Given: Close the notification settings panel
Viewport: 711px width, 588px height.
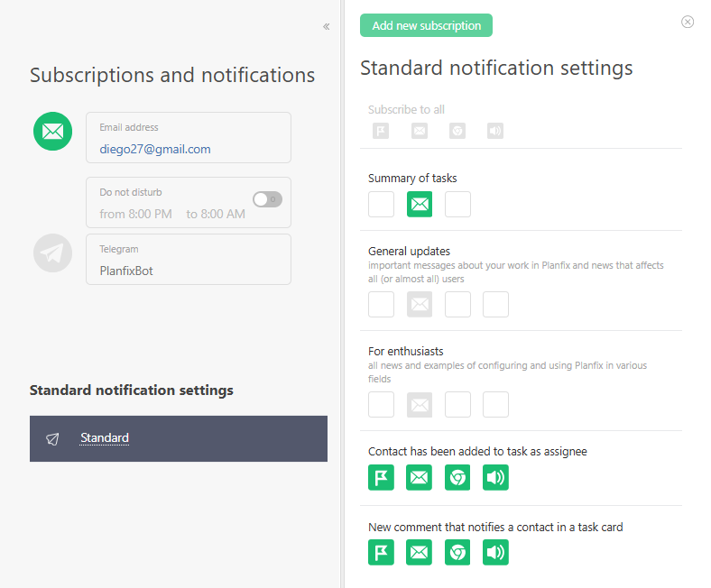Looking at the screenshot, I should [688, 22].
